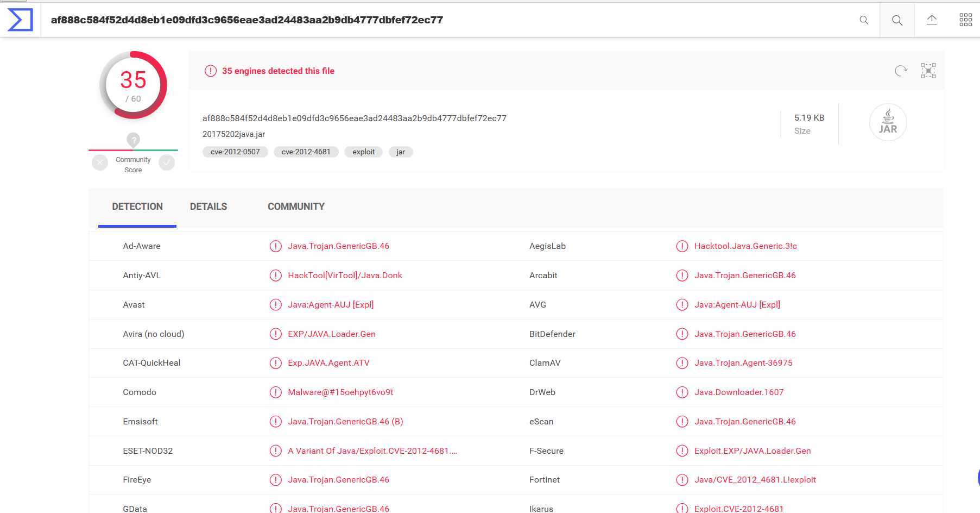Screen dimensions: 980x513
Task: Click the 'Avira (no cloud)' engine name
Action: tap(154, 334)
